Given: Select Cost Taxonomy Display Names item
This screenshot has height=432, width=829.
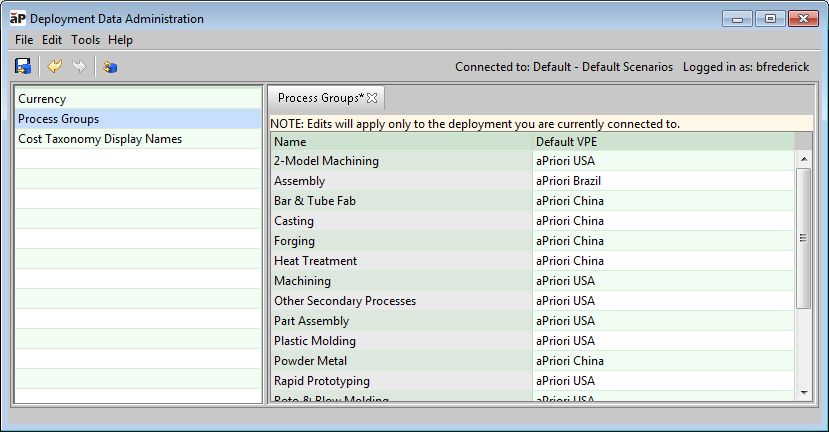Looking at the screenshot, I should (100, 139).
